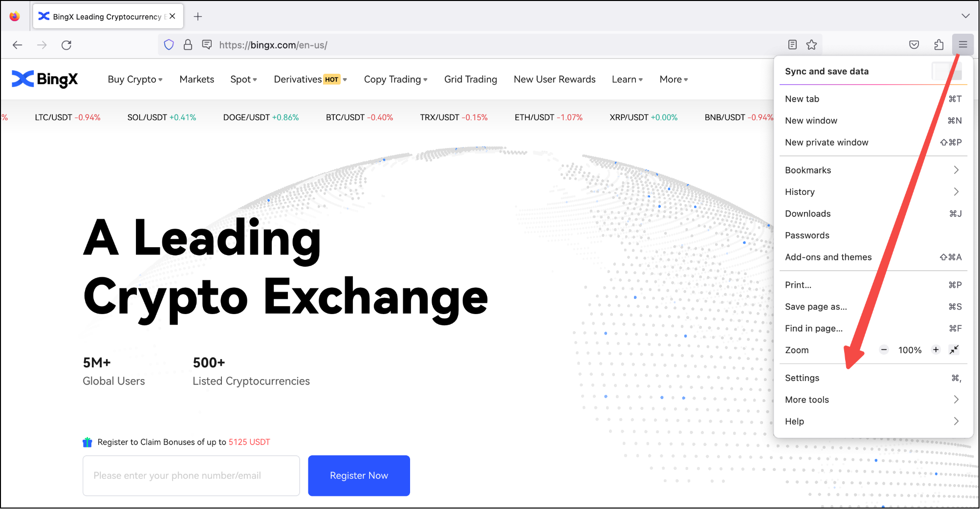The height and width of the screenshot is (509, 980).
Task: Open the Derivatives dropdown menu
Action: pos(310,80)
